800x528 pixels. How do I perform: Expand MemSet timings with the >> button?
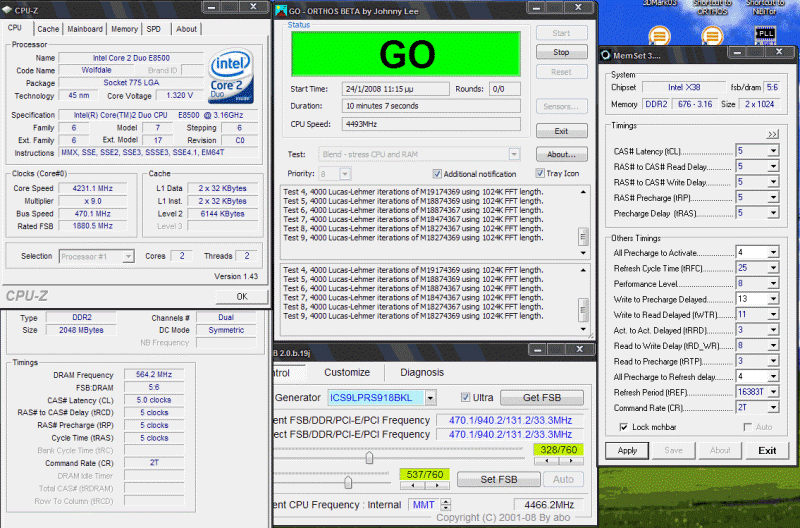772,134
